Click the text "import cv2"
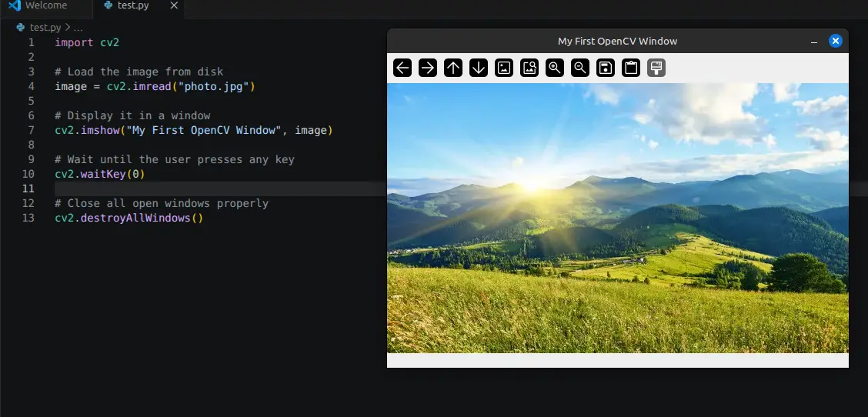The height and width of the screenshot is (417, 868). [x=87, y=42]
